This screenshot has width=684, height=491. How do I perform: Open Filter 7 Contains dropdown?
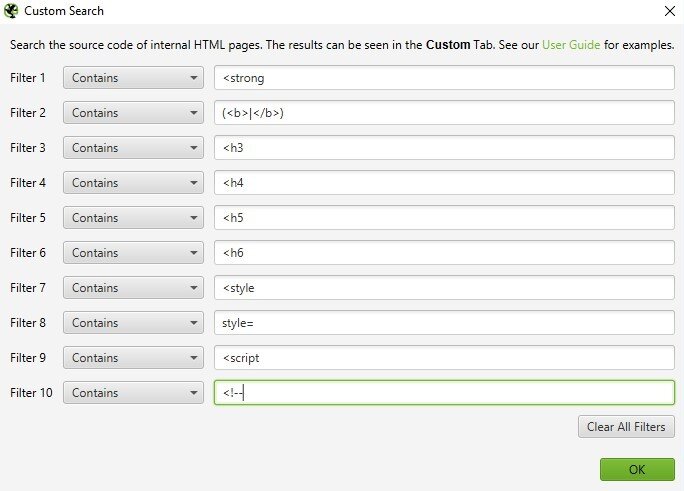pos(133,288)
